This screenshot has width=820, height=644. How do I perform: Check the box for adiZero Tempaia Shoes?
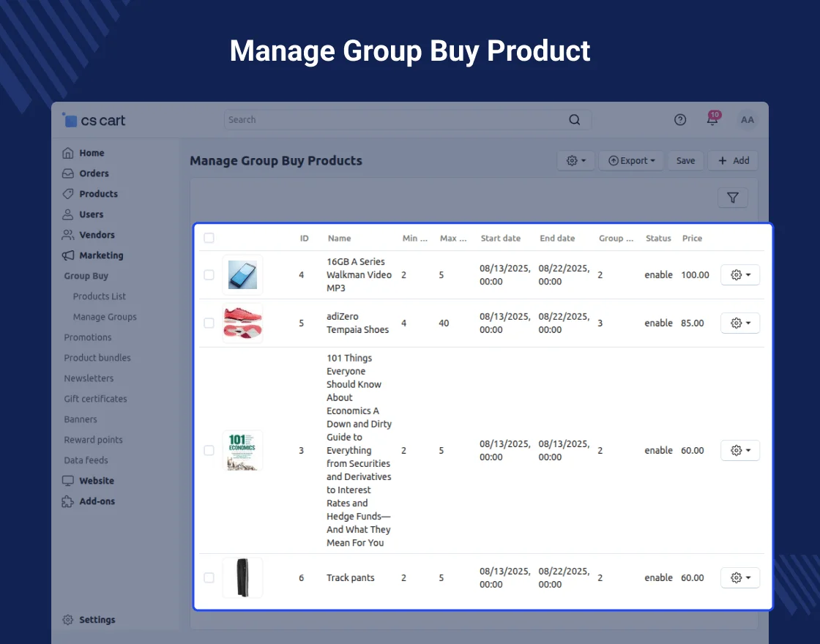click(x=209, y=323)
